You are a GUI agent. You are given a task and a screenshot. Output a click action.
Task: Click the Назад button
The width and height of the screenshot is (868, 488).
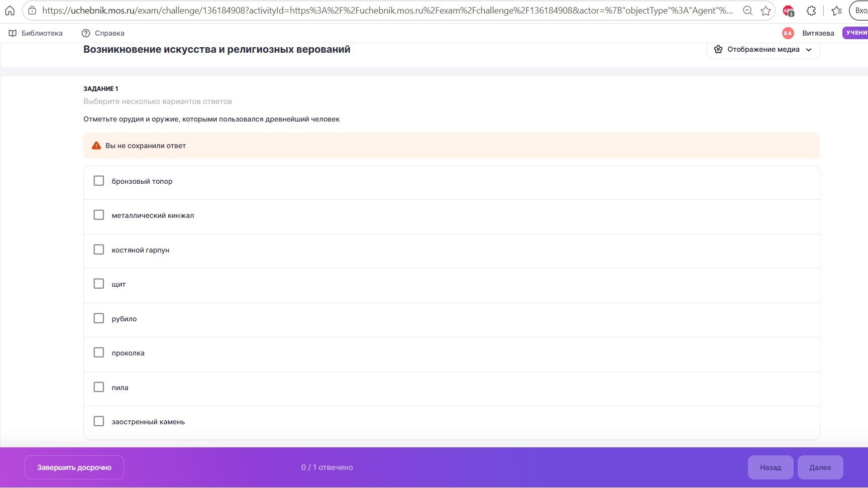[x=771, y=467]
